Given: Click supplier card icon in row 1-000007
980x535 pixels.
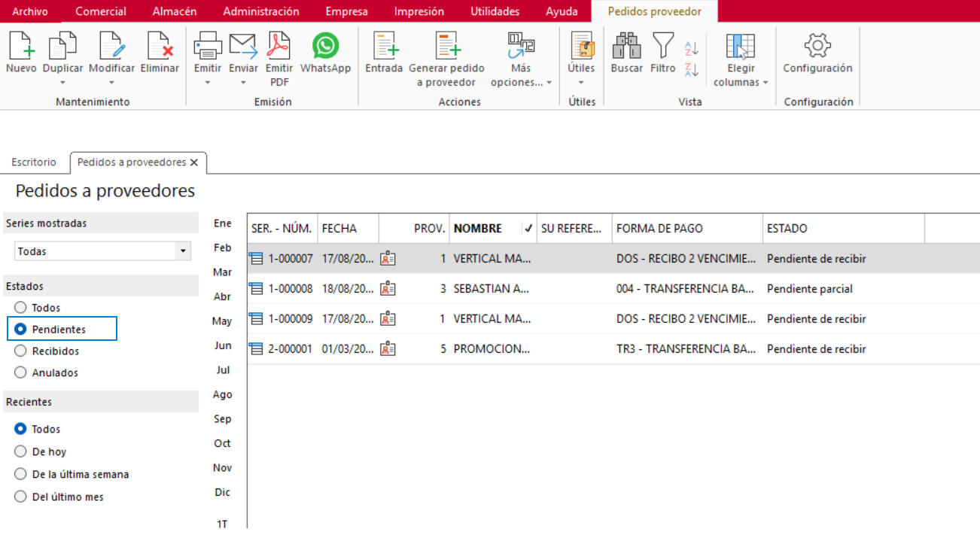Looking at the screenshot, I should coord(388,259).
